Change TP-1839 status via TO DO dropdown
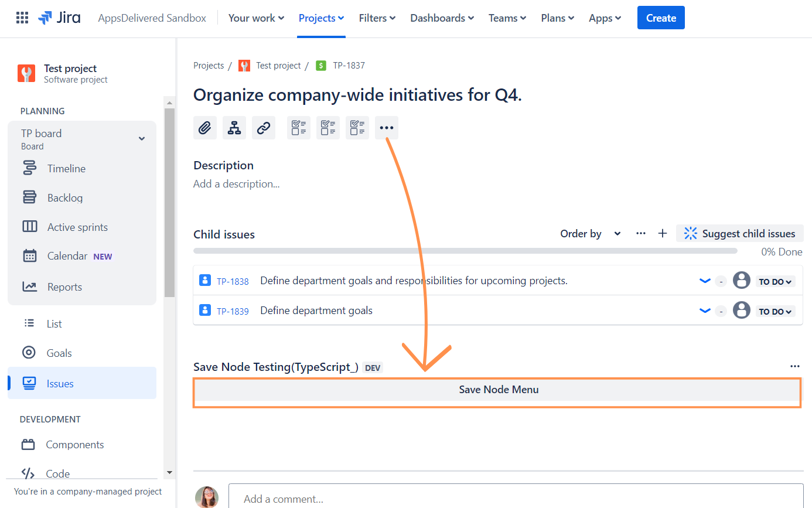The width and height of the screenshot is (812, 508). (775, 312)
